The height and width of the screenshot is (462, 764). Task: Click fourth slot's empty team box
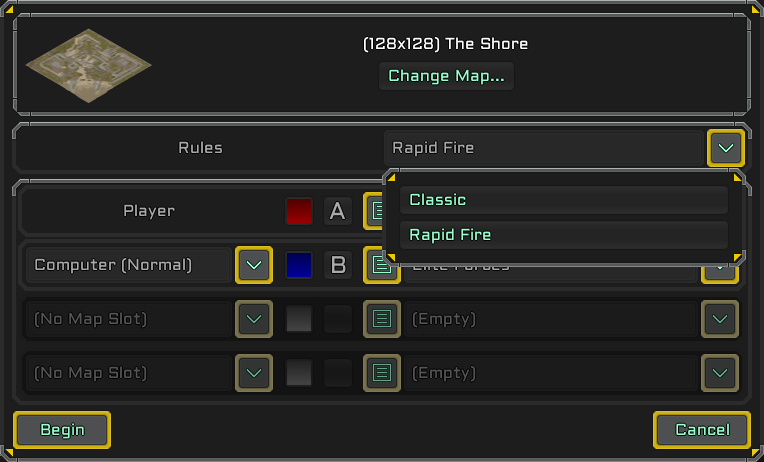pyautogui.click(x=338, y=374)
